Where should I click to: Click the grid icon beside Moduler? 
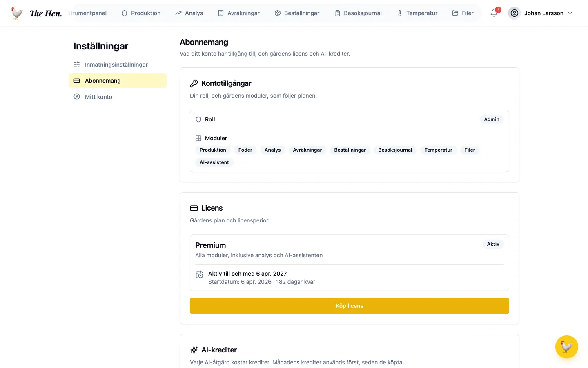click(x=198, y=138)
